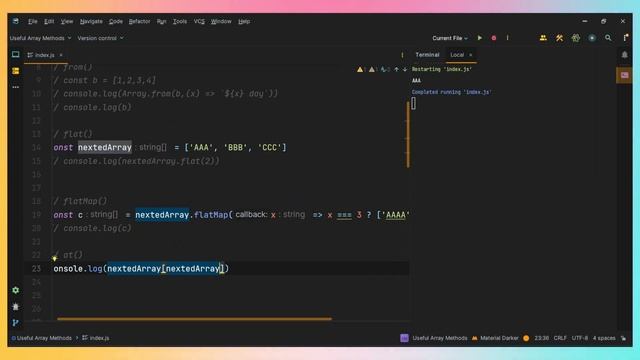Show more tool windows via three dots
This screenshot has width=640, height=360.
click(16, 87)
